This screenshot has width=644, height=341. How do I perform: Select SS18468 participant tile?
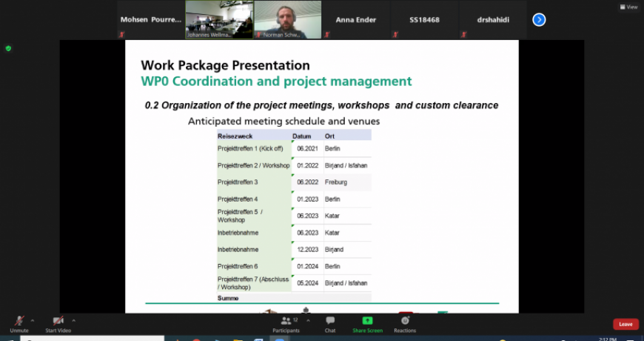(x=424, y=20)
